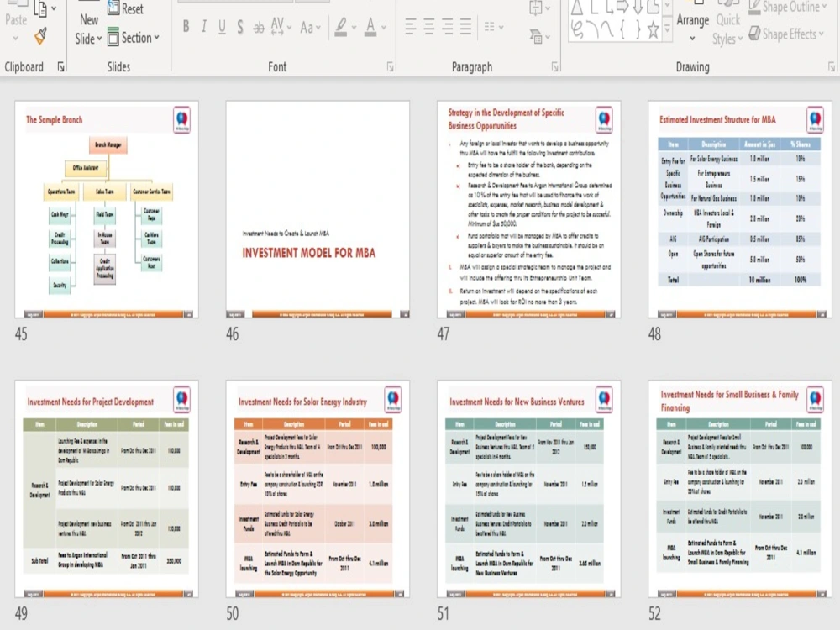This screenshot has height=630, width=840.
Task: Select slide 50 Solar Energy Industry
Action: click(x=318, y=489)
